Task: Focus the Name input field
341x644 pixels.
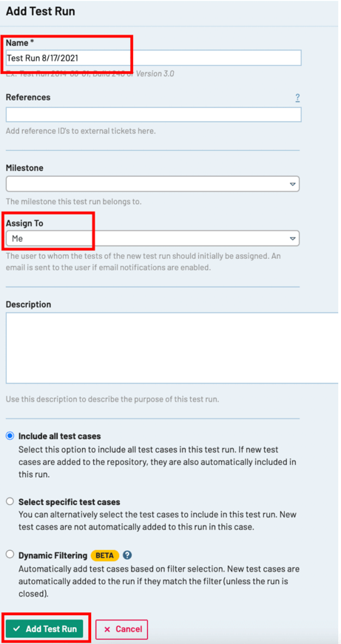Action: (153, 58)
